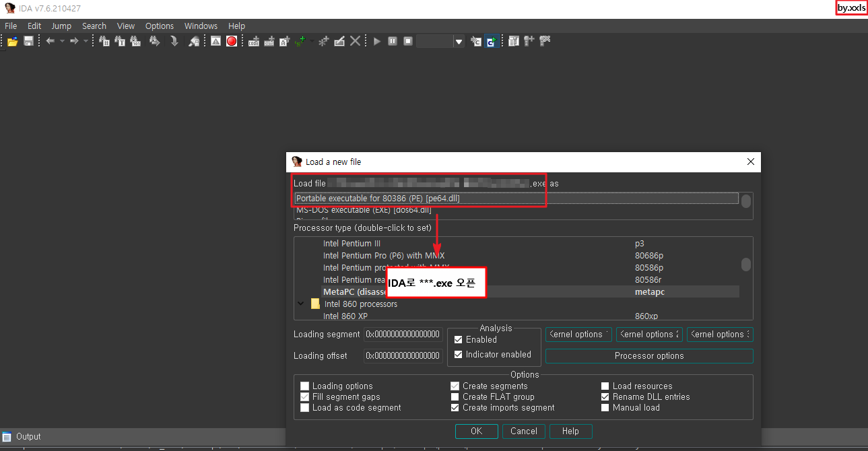Click the warning triangle toolbar icon
The image size is (868, 451).
pyautogui.click(x=215, y=41)
